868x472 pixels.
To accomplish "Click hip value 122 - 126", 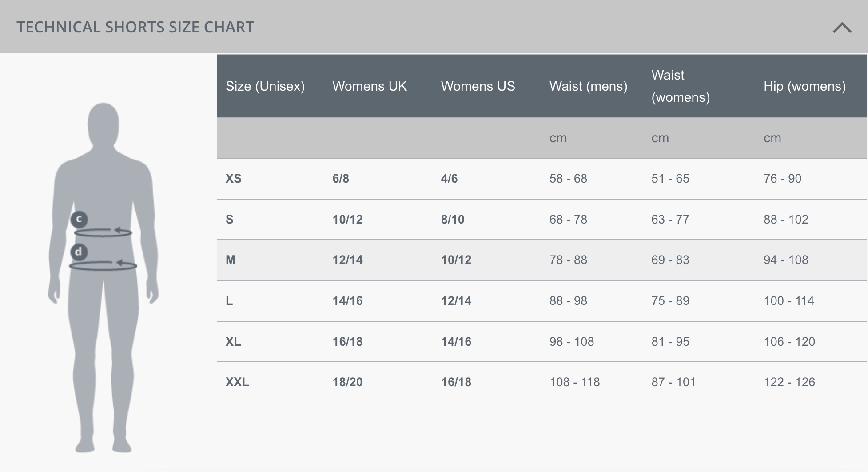I will pos(789,382).
